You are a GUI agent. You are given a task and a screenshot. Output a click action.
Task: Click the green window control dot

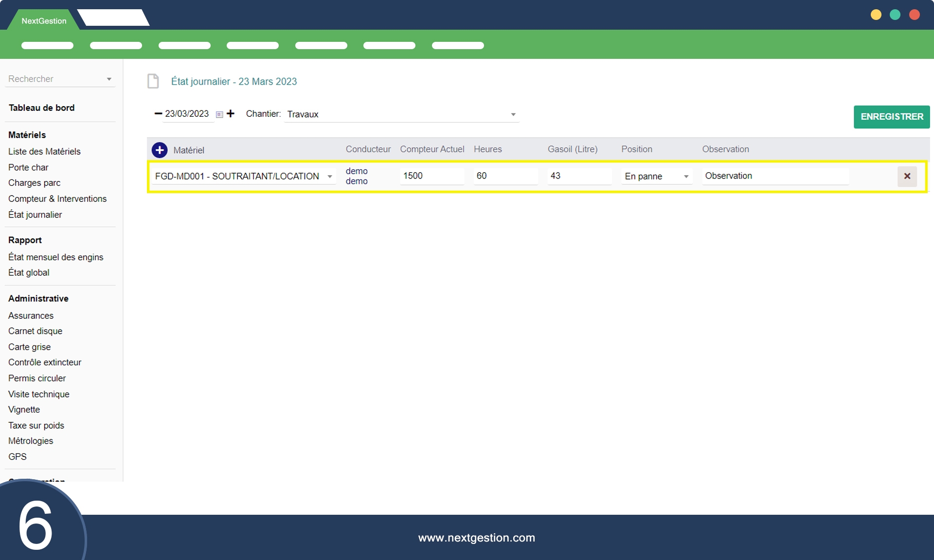[x=895, y=15]
